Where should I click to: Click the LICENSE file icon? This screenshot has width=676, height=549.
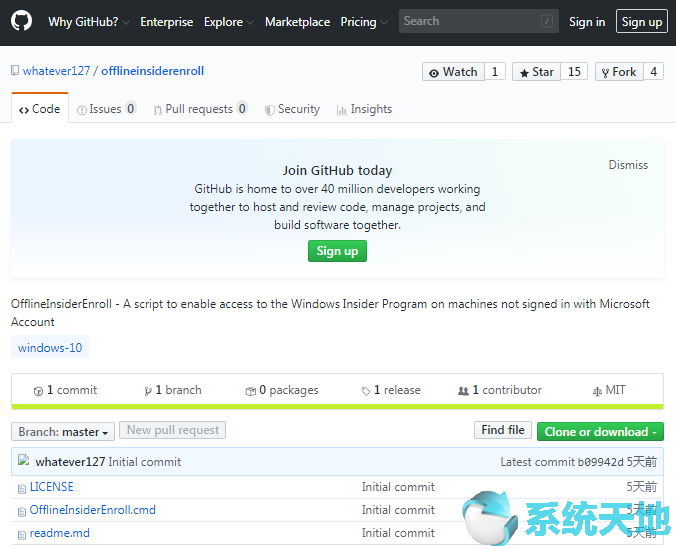(22, 489)
